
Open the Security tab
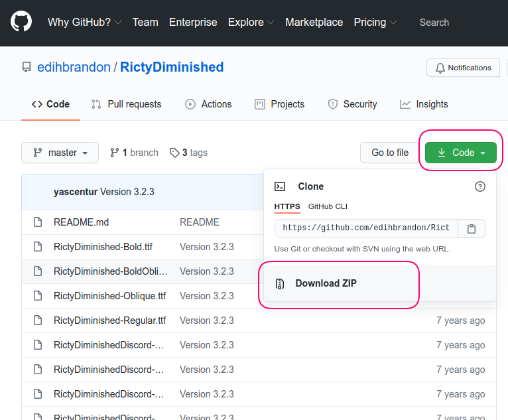[353, 104]
